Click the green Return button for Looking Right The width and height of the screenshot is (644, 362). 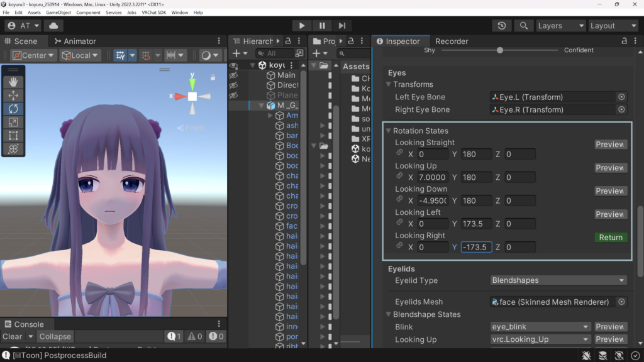[x=609, y=238]
